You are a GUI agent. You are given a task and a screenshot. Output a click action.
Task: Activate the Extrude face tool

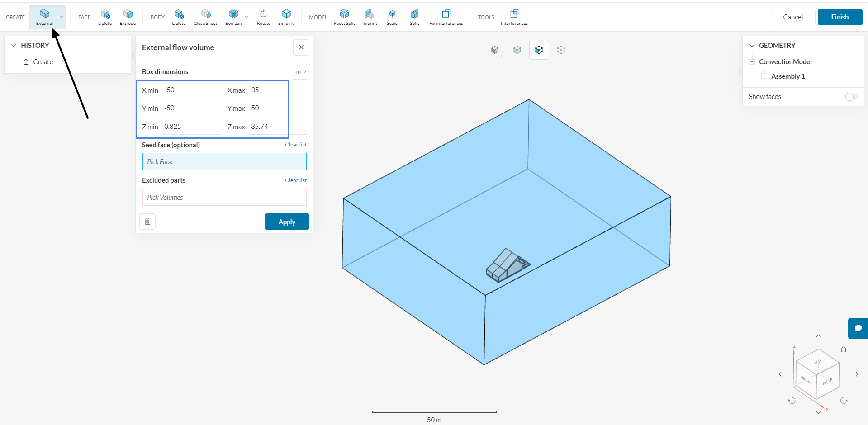(x=128, y=17)
